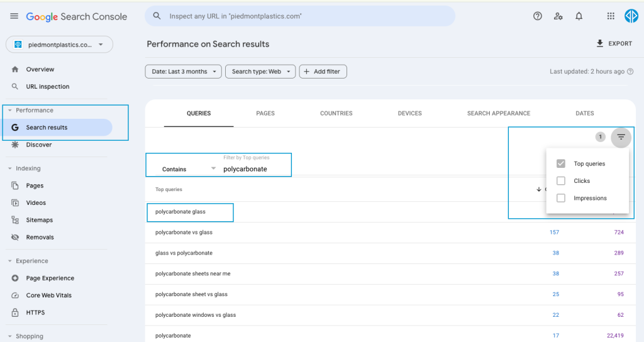This screenshot has width=644, height=342.
Task: Click the Overview home icon
Action: coord(15,69)
